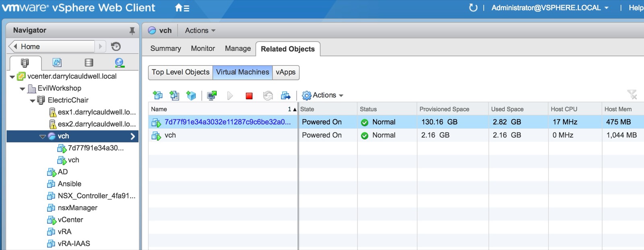The width and height of the screenshot is (644, 250).
Task: Select 7d77f91e34a30... VM in the tree
Action: point(96,148)
